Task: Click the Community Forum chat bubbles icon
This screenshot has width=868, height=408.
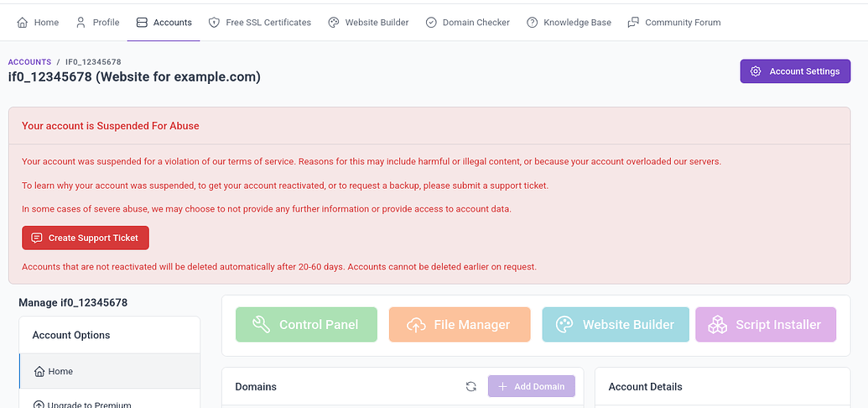Action: [633, 23]
